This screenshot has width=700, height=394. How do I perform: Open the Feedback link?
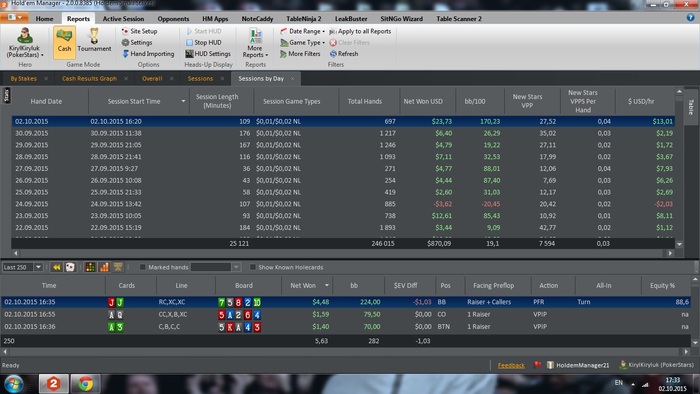pos(511,365)
